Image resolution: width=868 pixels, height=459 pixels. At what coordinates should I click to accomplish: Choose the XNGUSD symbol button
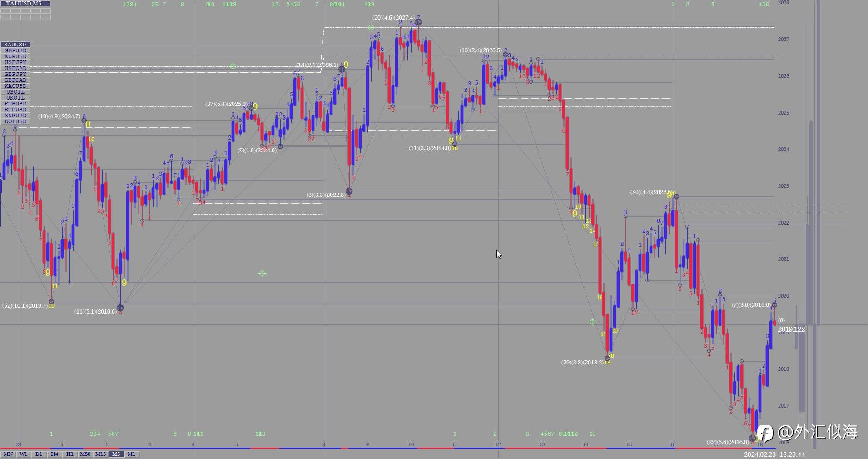click(x=15, y=115)
